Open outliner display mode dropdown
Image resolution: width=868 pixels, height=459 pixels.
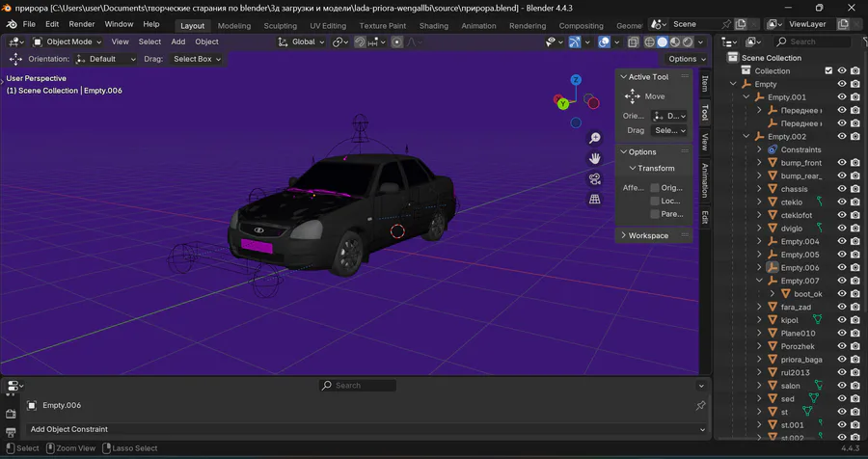pyautogui.click(x=753, y=42)
